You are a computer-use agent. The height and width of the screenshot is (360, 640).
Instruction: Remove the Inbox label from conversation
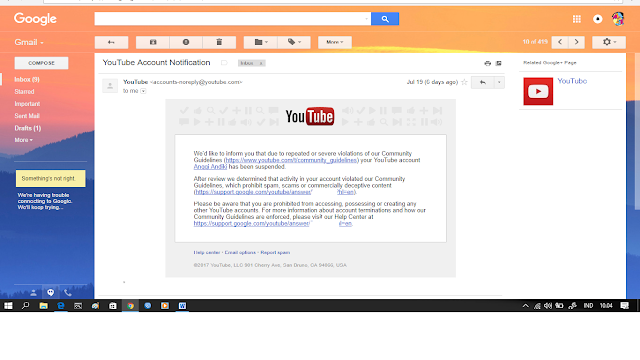click(261, 63)
